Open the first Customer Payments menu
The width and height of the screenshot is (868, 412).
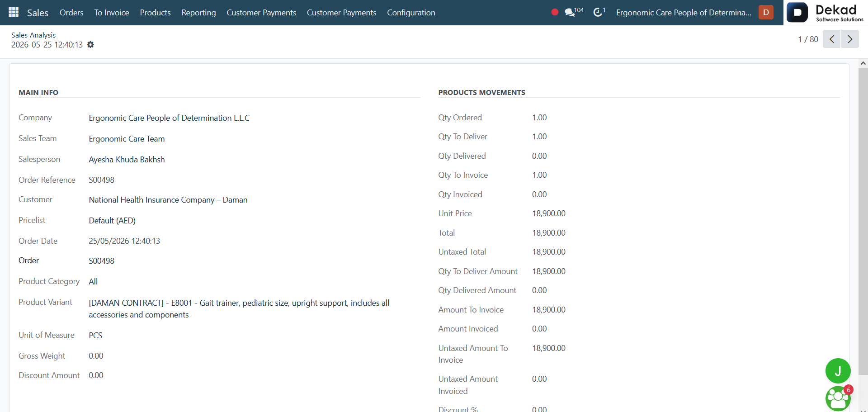coord(261,13)
